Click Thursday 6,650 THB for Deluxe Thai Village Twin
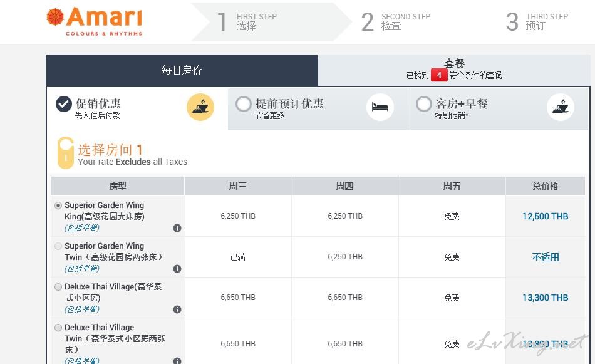This screenshot has width=595, height=364. [345, 343]
